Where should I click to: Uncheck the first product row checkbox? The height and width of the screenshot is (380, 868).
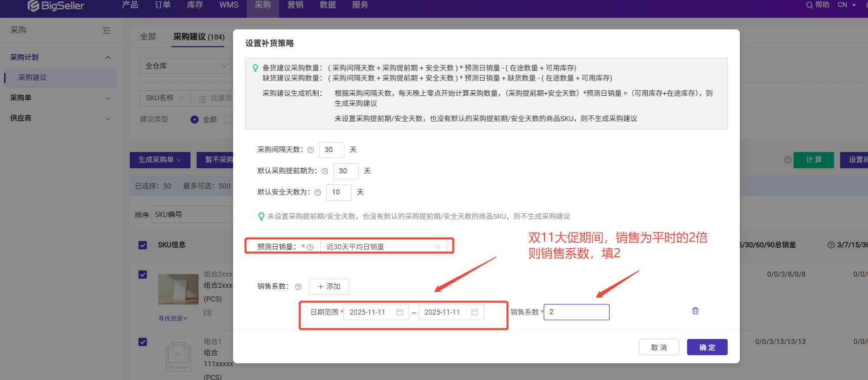coord(143,275)
